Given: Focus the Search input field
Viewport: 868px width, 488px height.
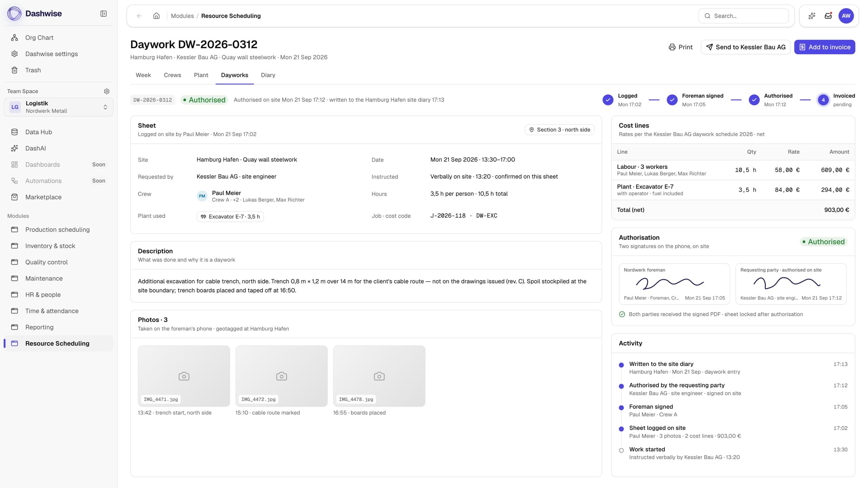Looking at the screenshot, I should click(743, 16).
